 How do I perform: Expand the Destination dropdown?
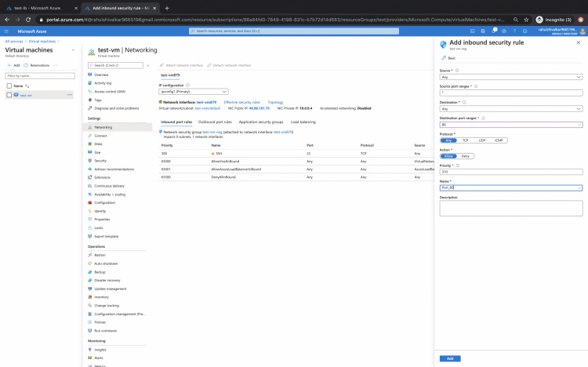[510, 108]
